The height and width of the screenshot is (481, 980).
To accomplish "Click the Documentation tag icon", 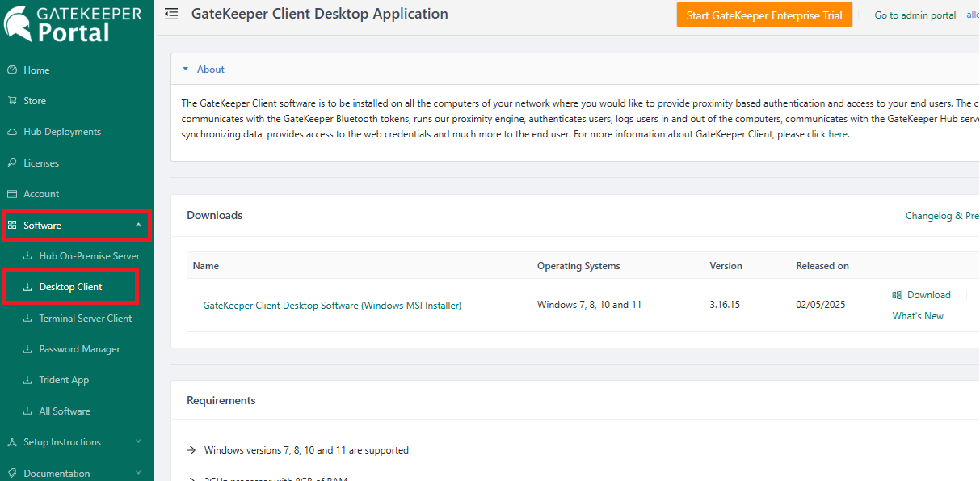I will (12, 474).
